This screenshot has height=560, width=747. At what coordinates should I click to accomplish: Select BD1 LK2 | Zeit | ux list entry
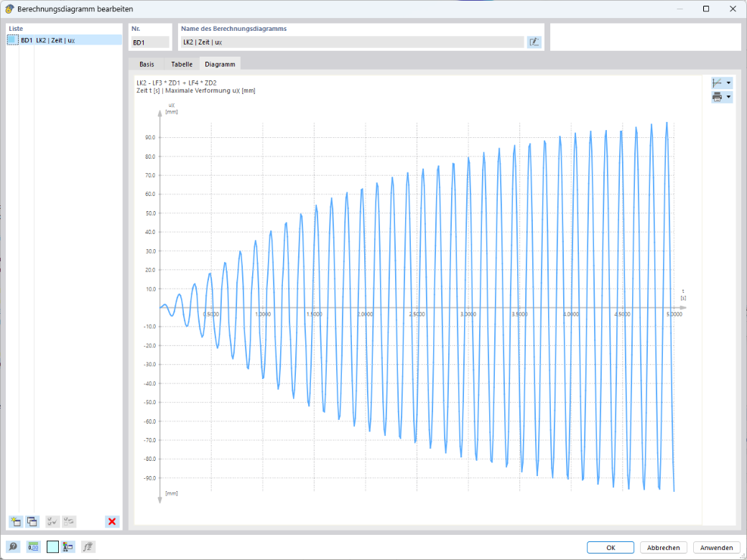click(x=65, y=40)
